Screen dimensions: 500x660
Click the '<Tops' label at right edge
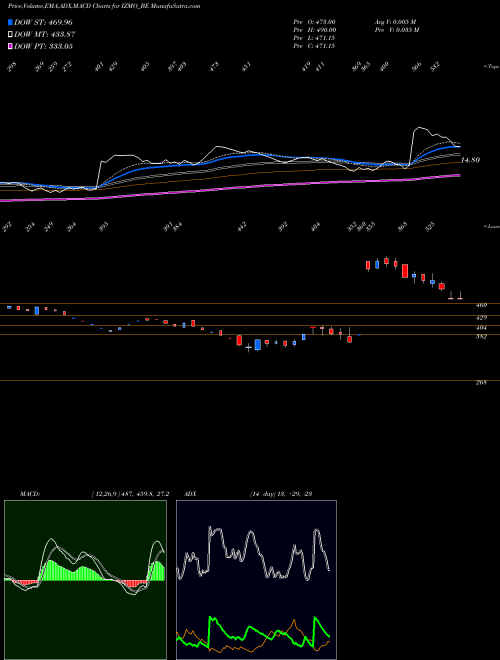click(x=491, y=67)
